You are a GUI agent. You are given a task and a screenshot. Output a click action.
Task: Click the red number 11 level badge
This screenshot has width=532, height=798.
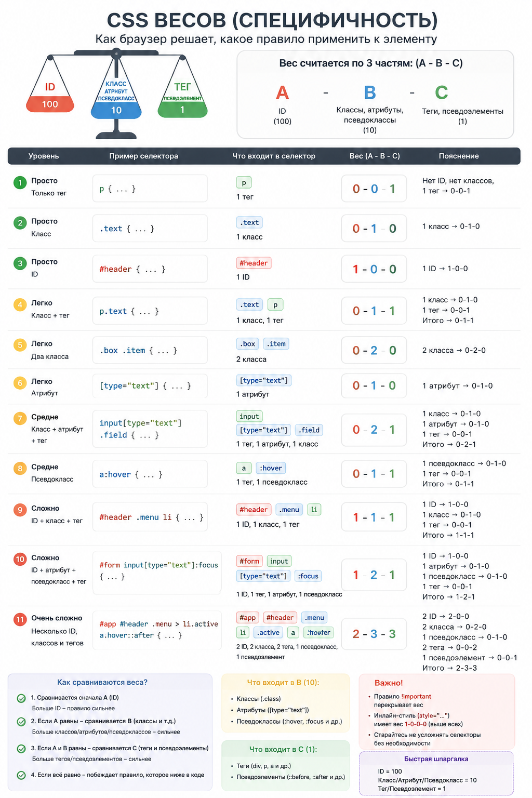[x=20, y=619]
